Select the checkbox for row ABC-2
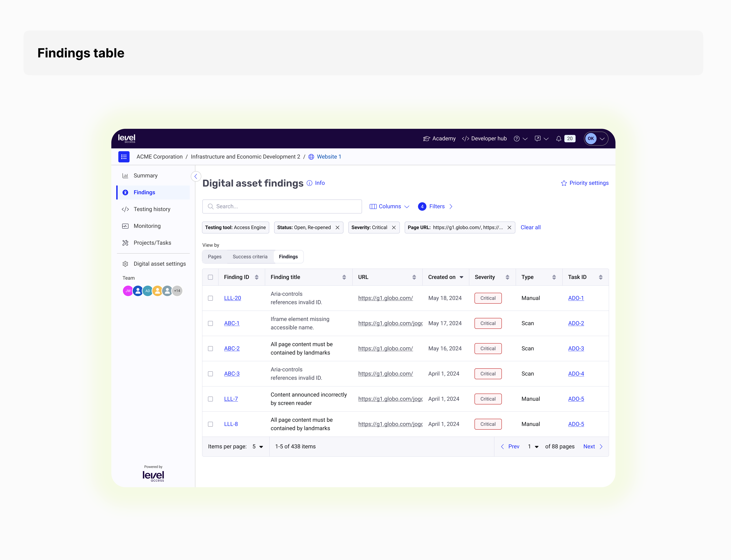Viewport: 731px width, 560px height. click(210, 348)
